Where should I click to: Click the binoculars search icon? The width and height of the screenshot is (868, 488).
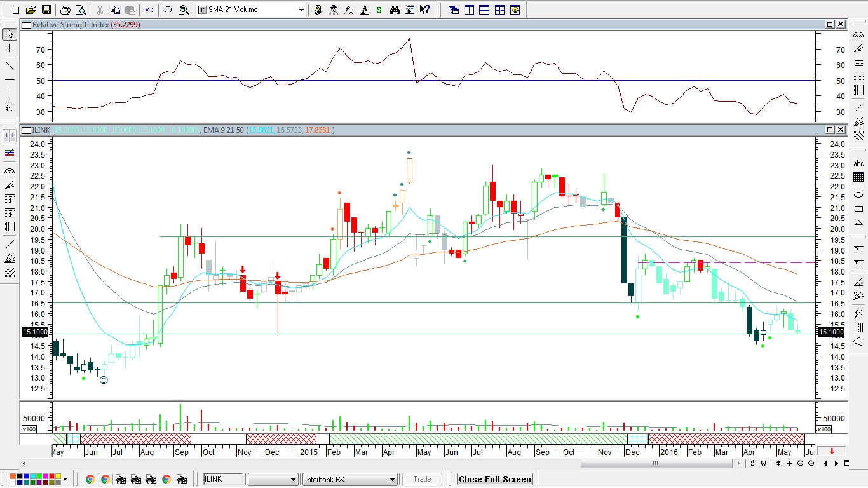(x=395, y=10)
